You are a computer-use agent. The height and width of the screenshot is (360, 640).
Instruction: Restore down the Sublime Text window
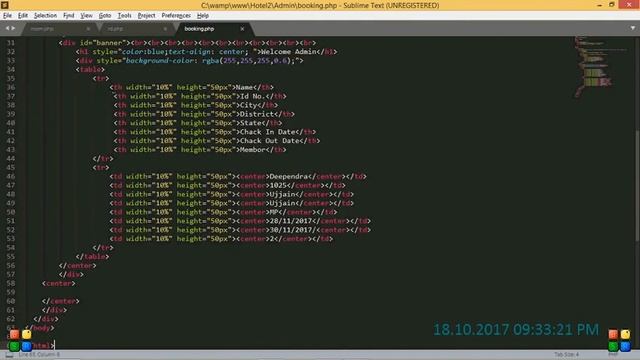(612, 5)
